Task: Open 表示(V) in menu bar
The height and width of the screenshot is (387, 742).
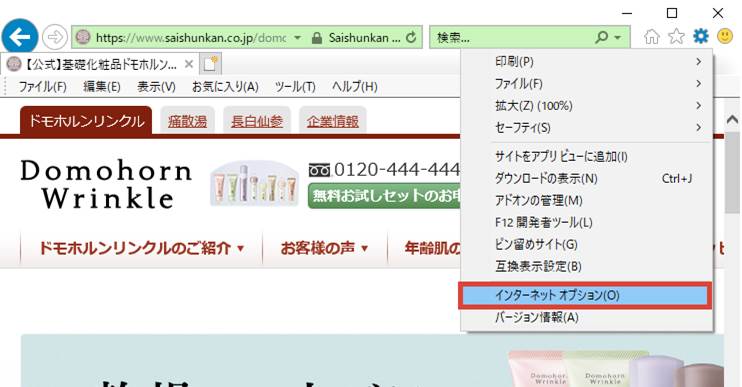Action: coord(156,87)
